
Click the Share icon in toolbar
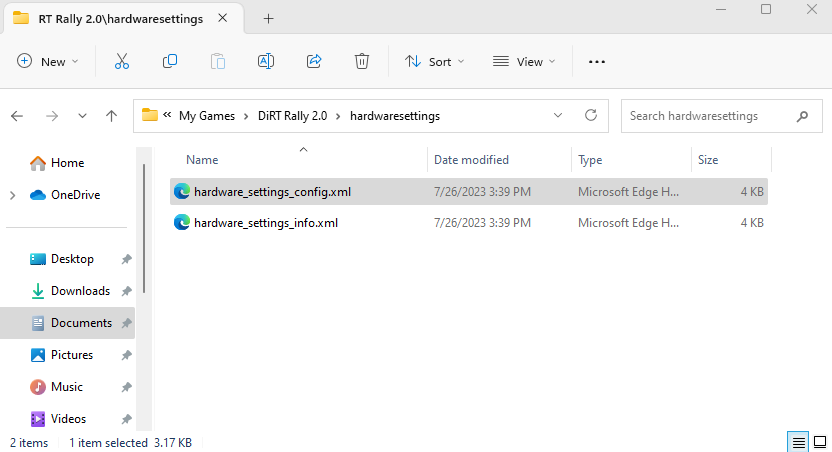coord(314,61)
